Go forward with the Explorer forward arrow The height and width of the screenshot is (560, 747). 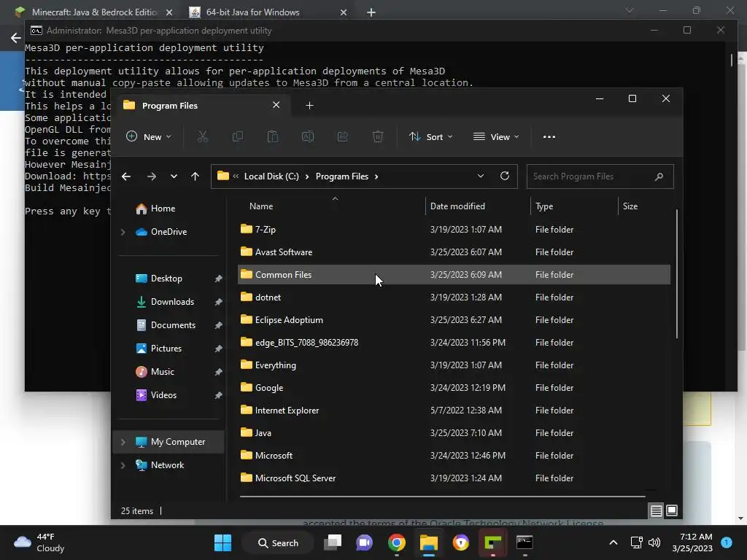[152, 176]
